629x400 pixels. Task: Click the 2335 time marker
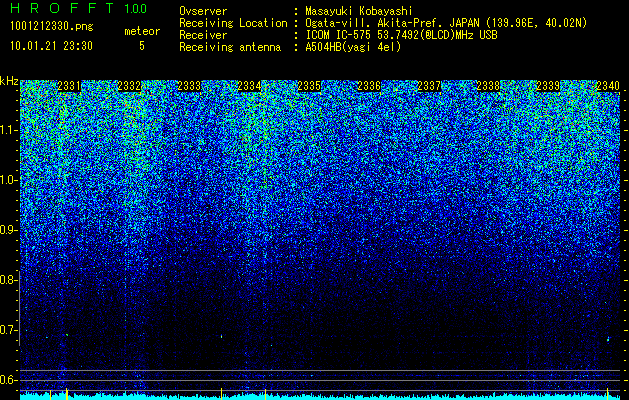(x=309, y=86)
